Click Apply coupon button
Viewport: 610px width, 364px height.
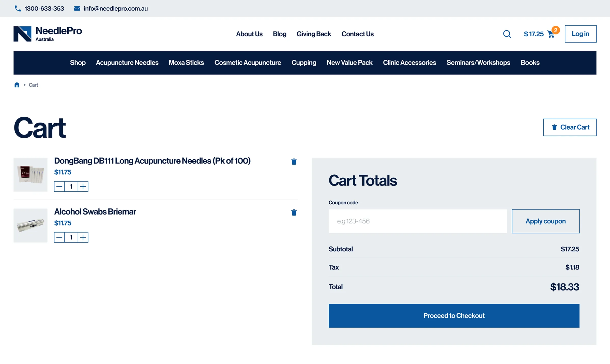tap(546, 221)
